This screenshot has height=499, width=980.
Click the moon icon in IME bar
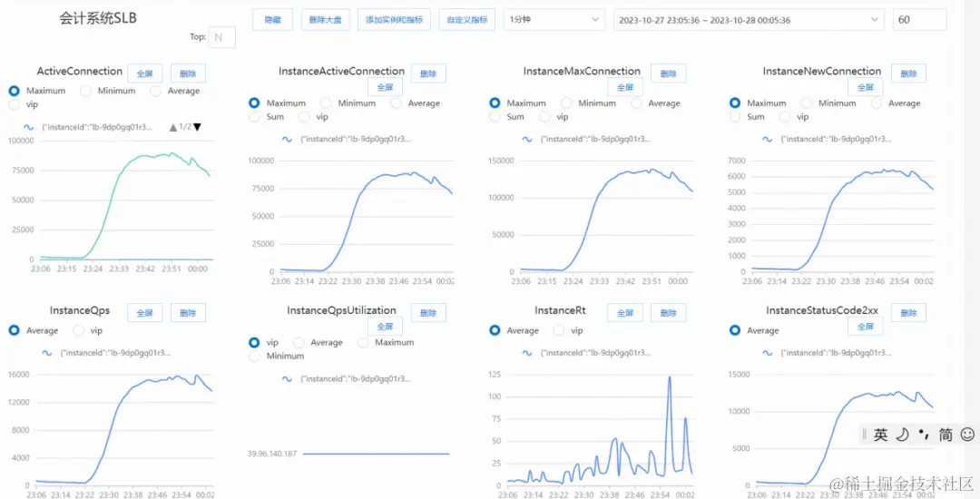(902, 435)
